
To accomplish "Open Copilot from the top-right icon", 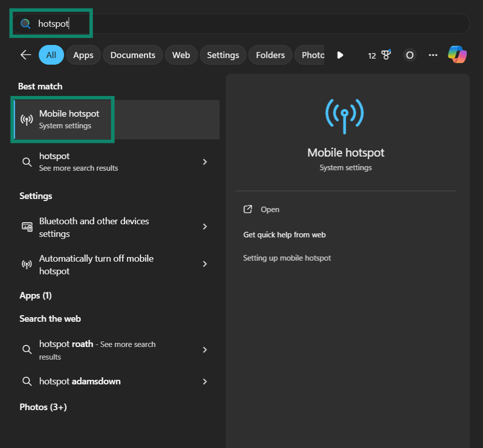I will 457,54.
